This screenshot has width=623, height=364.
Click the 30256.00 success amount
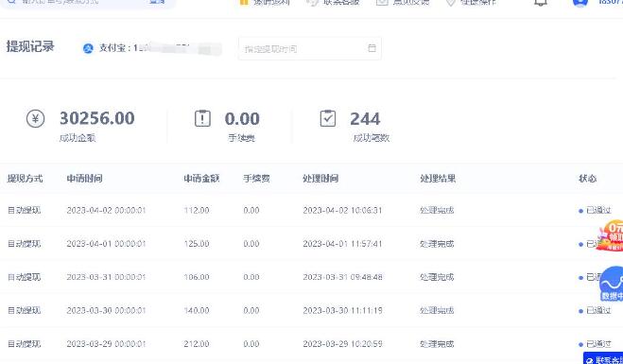(x=97, y=118)
